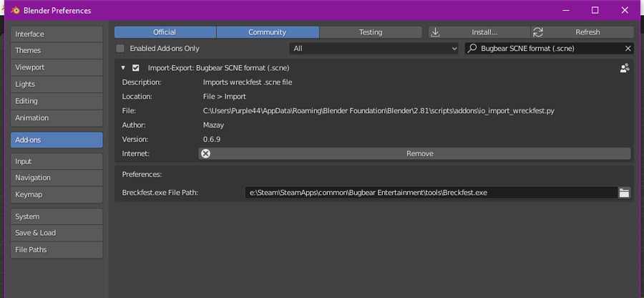644x298 pixels.
Task: Open the File Paths preferences section
Action: [57, 250]
